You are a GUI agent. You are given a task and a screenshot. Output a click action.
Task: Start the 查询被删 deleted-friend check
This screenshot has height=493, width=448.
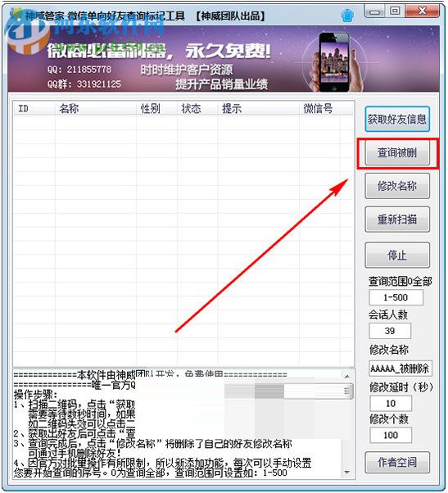click(x=397, y=153)
